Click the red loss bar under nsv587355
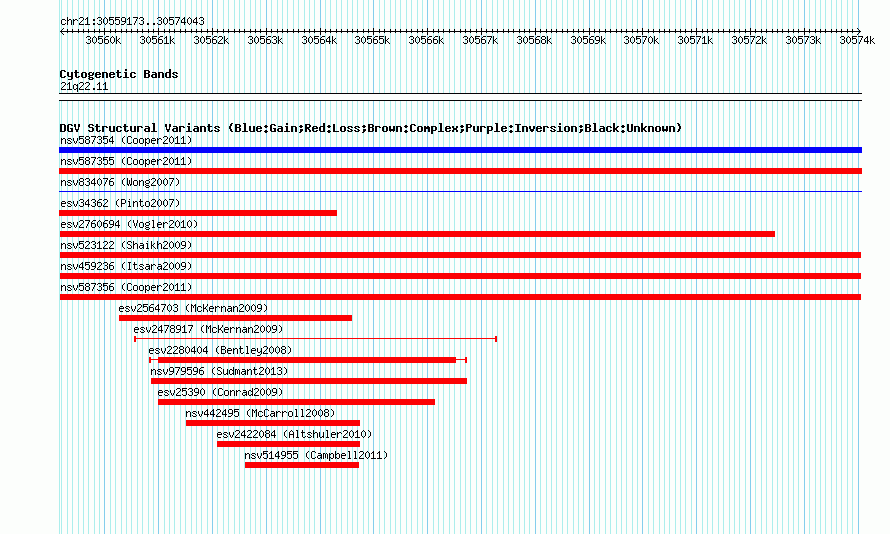The width and height of the screenshot is (890, 534). [x=460, y=171]
